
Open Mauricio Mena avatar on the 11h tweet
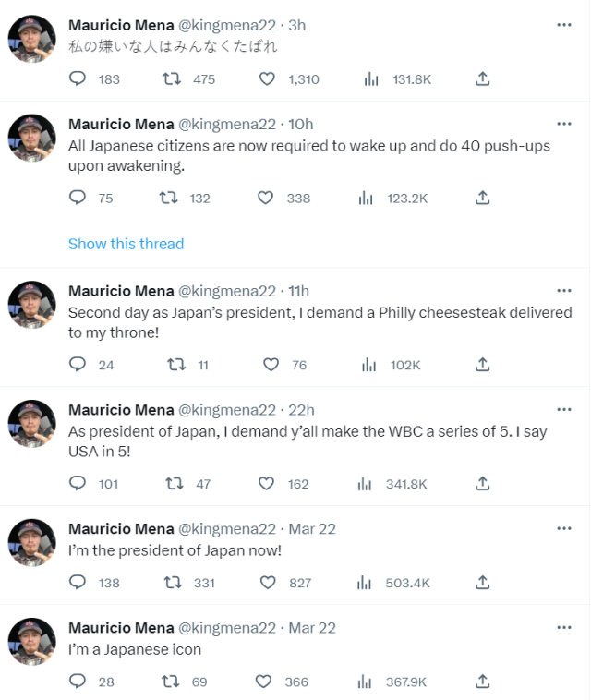pos(32,304)
